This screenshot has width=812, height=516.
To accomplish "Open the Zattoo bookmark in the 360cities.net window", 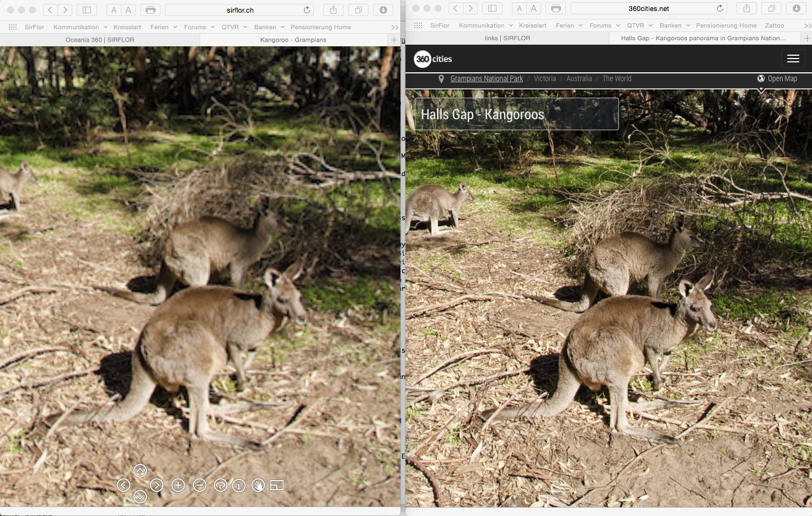I will pyautogui.click(x=774, y=25).
